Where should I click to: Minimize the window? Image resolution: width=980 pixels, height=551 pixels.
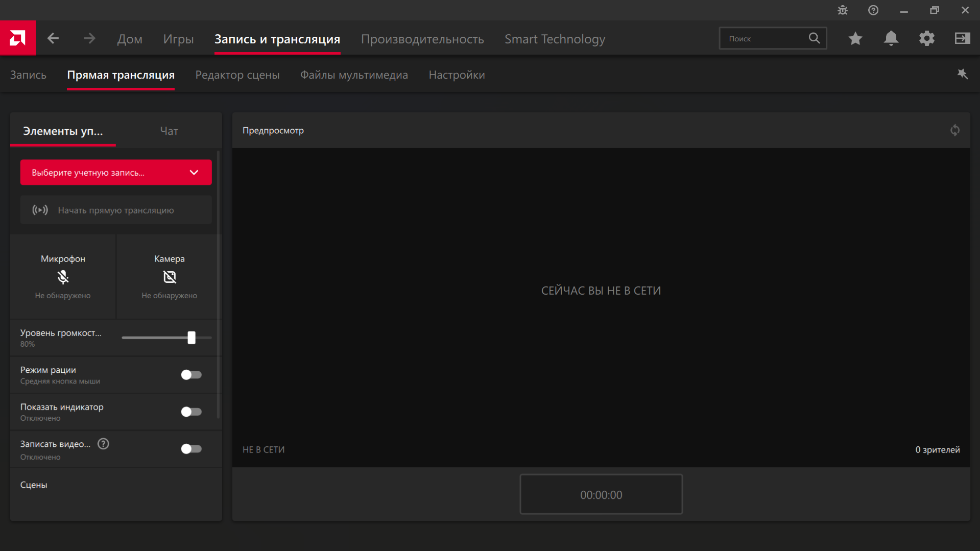904,10
